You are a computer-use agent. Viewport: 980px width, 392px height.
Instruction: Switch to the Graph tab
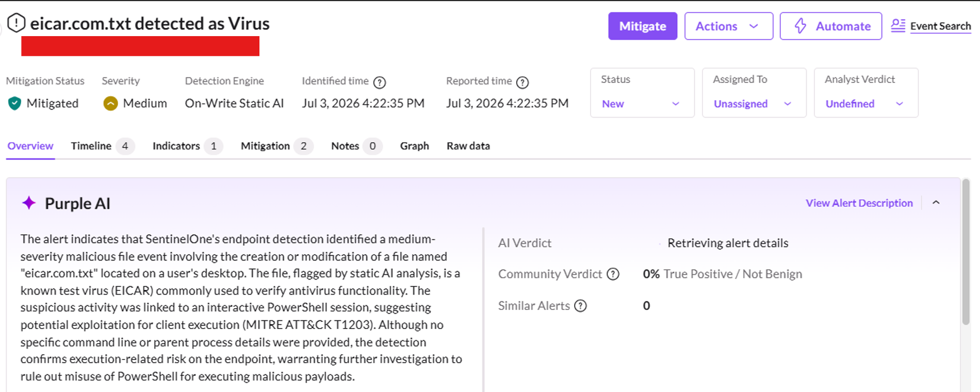pos(415,146)
